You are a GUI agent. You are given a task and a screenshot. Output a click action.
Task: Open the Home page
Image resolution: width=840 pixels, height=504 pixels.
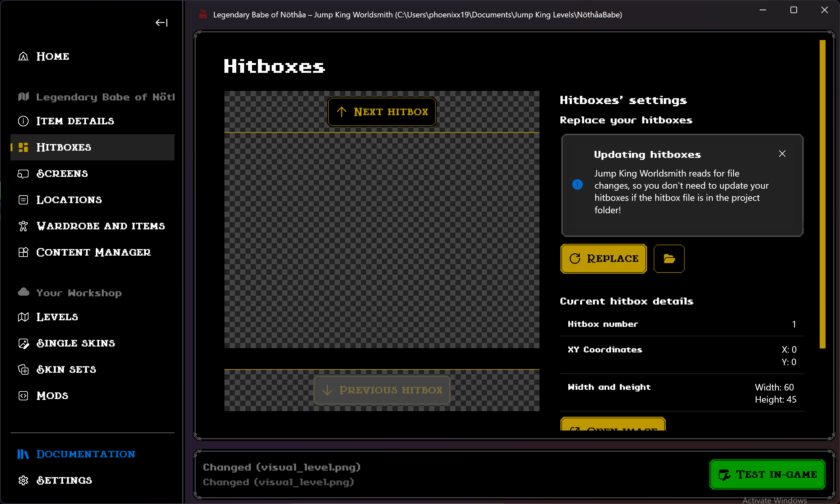click(92, 56)
